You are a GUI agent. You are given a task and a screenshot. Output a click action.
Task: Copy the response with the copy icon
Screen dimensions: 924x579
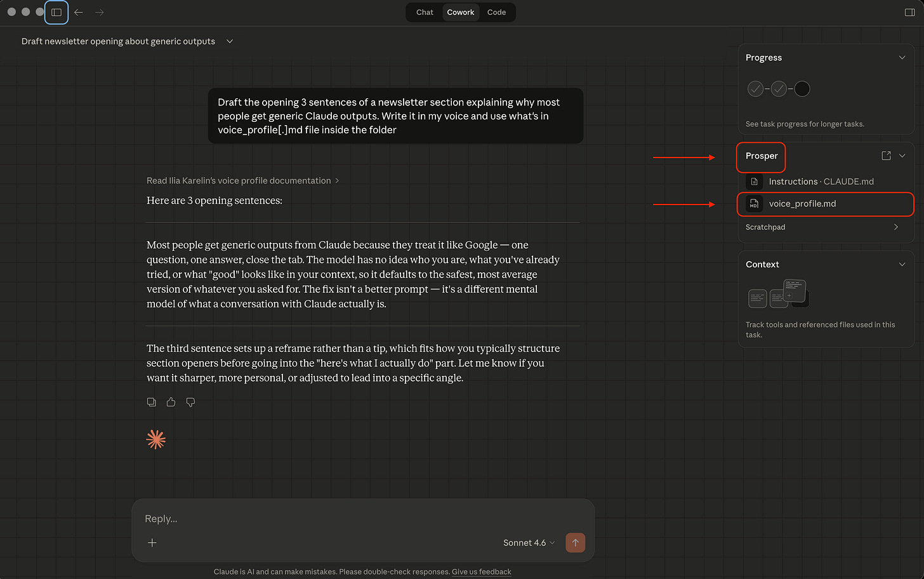coord(152,402)
